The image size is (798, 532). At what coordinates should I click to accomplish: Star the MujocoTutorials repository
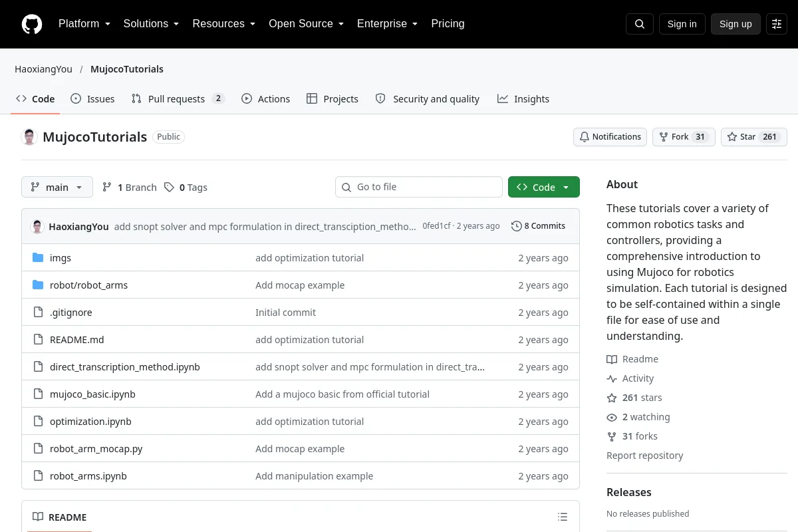coord(754,137)
